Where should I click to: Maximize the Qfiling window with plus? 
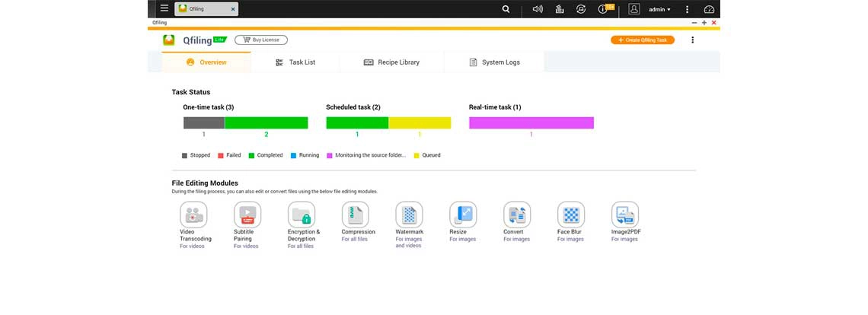click(704, 23)
